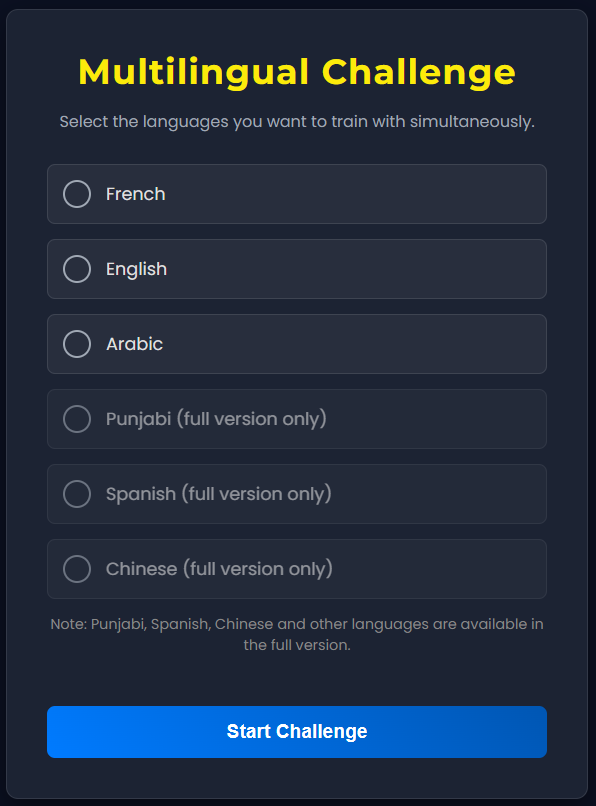596x806 pixels.
Task: Click the Punjabi option row
Action: 297,419
